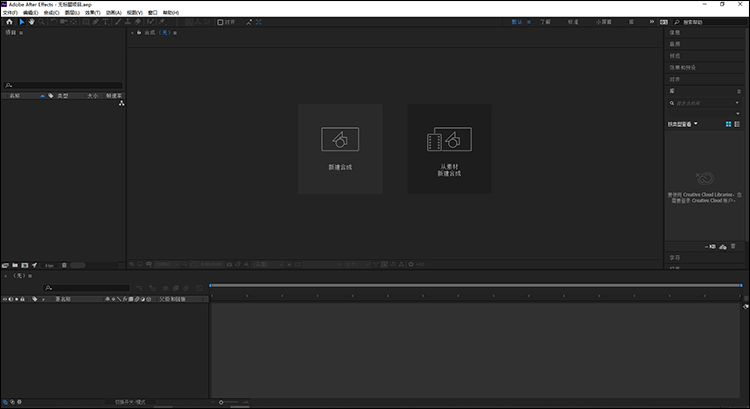Open the Libraries search dropdown arrow
This screenshot has width=750, height=409.
(x=737, y=103)
